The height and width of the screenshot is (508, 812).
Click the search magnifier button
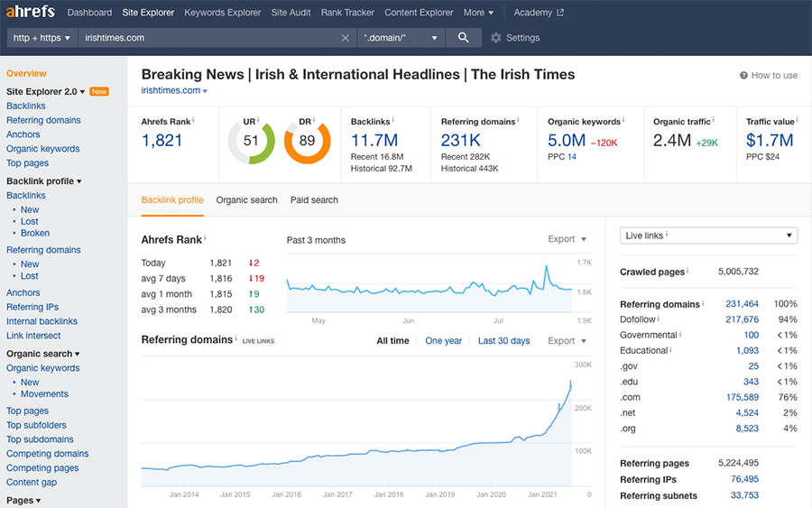[x=464, y=38]
